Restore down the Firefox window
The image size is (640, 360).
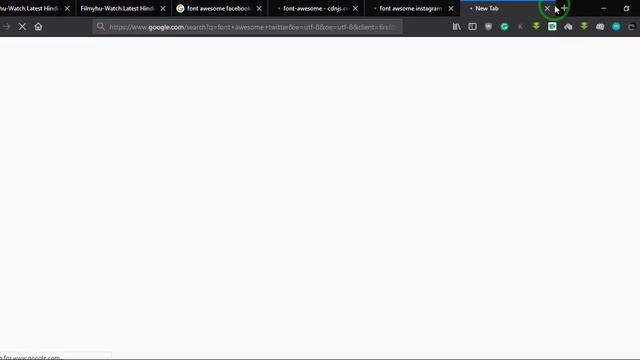click(627, 8)
